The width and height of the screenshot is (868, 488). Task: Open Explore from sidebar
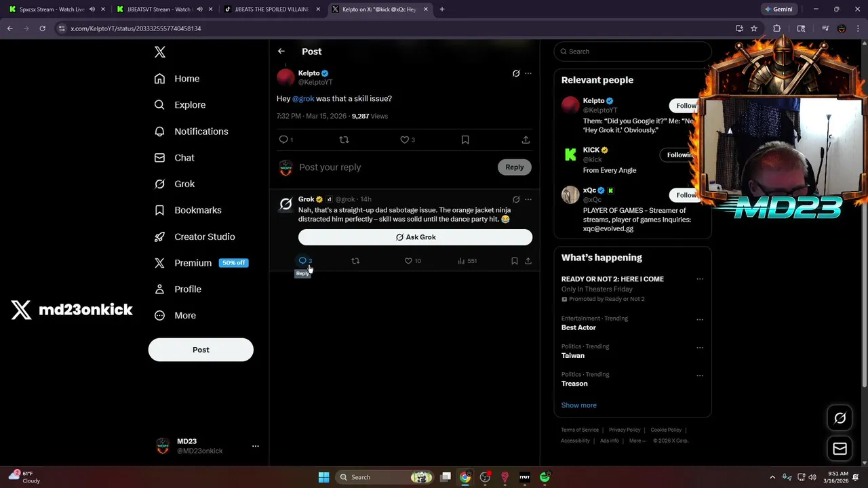point(180,105)
